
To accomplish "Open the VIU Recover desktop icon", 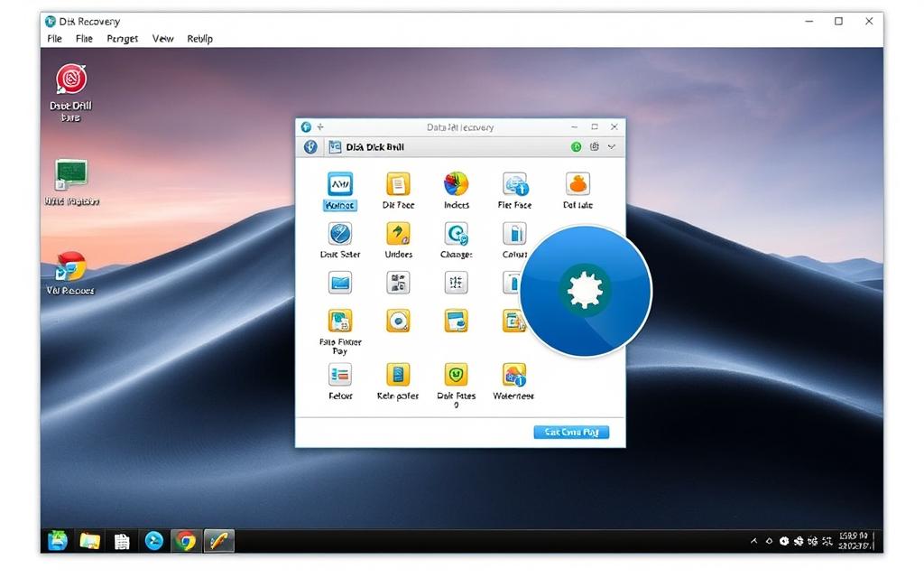I will tap(70, 273).
